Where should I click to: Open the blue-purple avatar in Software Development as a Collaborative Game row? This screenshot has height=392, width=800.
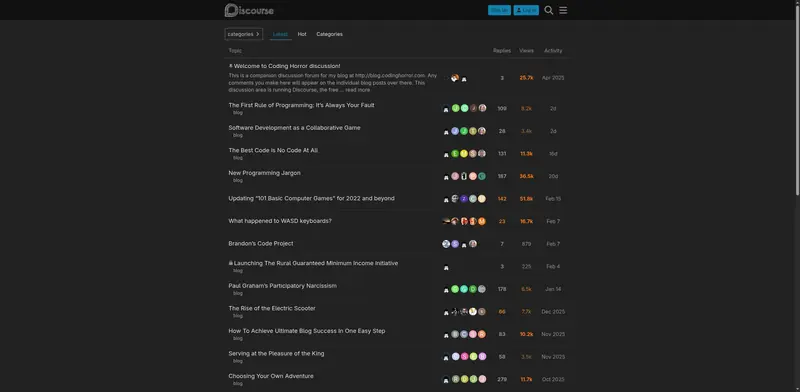pyautogui.click(x=455, y=131)
